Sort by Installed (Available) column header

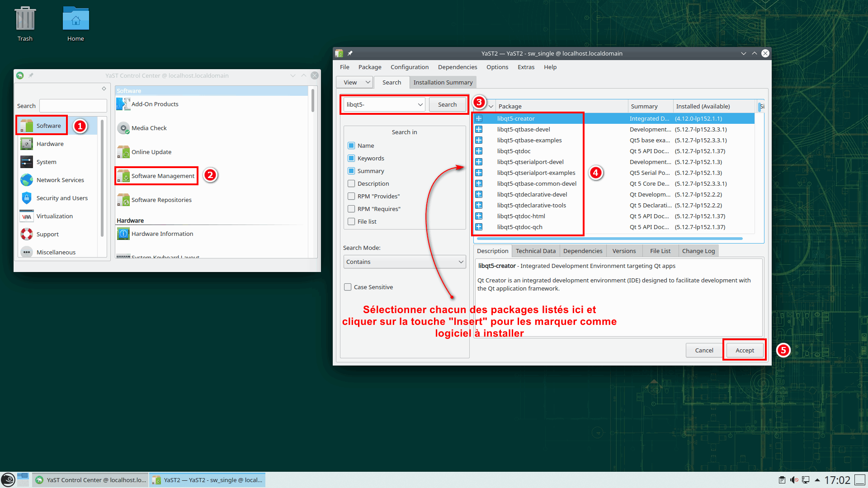(714, 107)
